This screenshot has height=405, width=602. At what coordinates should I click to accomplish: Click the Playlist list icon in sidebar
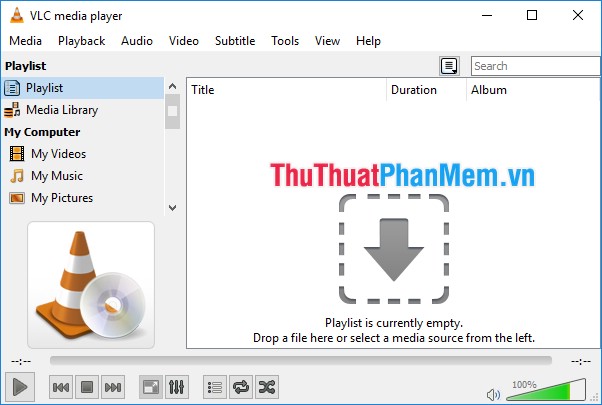[12, 88]
